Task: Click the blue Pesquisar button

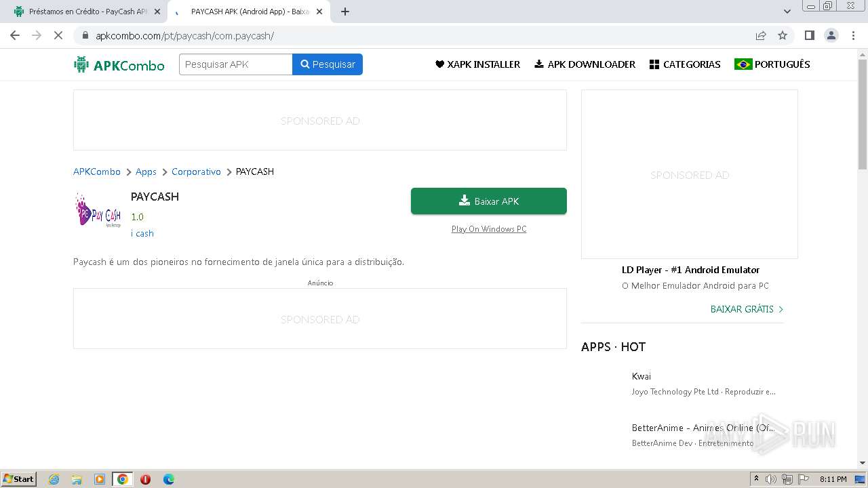Action: click(x=328, y=64)
